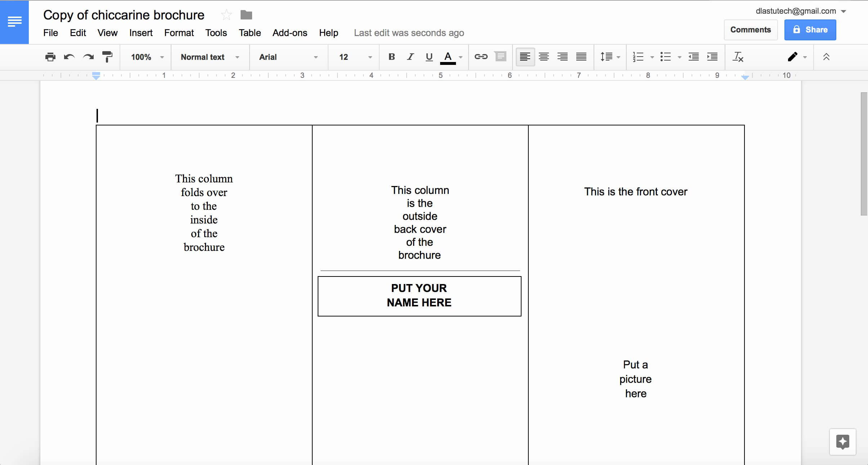Screen dimensions: 868x465
Task: Click the Underline formatting icon
Action: coord(429,57)
